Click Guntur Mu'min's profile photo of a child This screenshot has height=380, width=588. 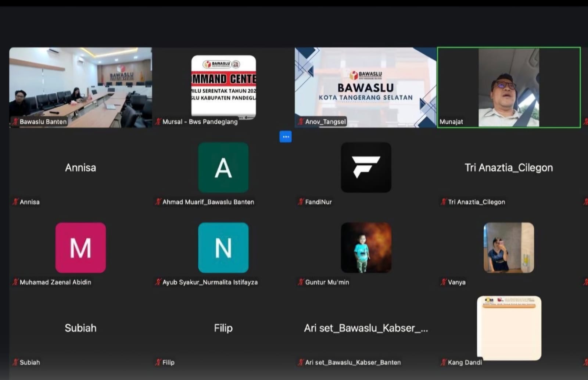coord(366,248)
